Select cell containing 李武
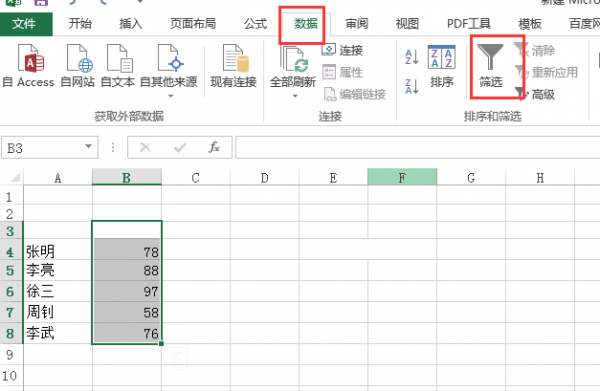 pyautogui.click(x=58, y=333)
